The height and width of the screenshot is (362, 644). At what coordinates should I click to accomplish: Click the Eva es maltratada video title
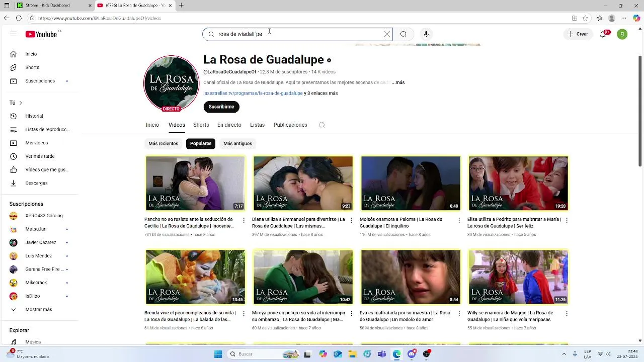405,316
